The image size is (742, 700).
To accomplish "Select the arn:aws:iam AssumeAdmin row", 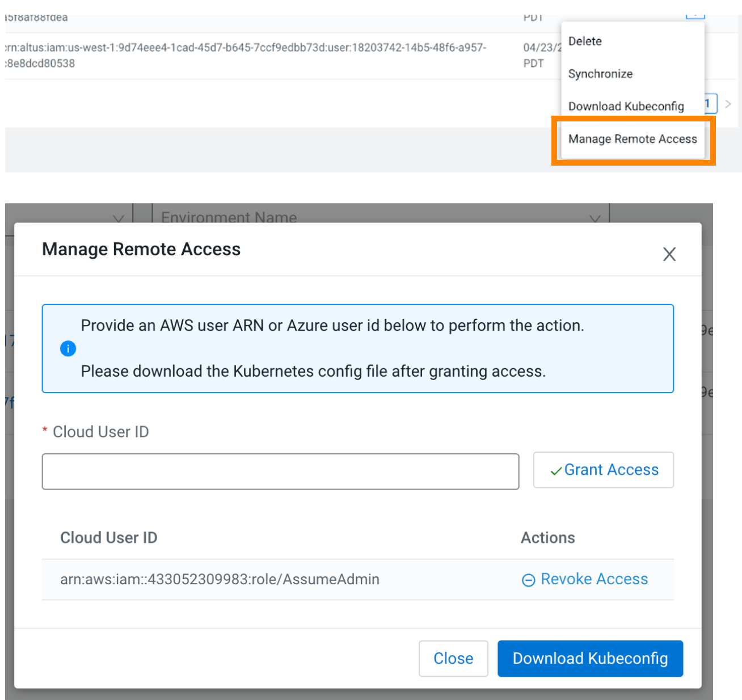I will click(220, 579).
